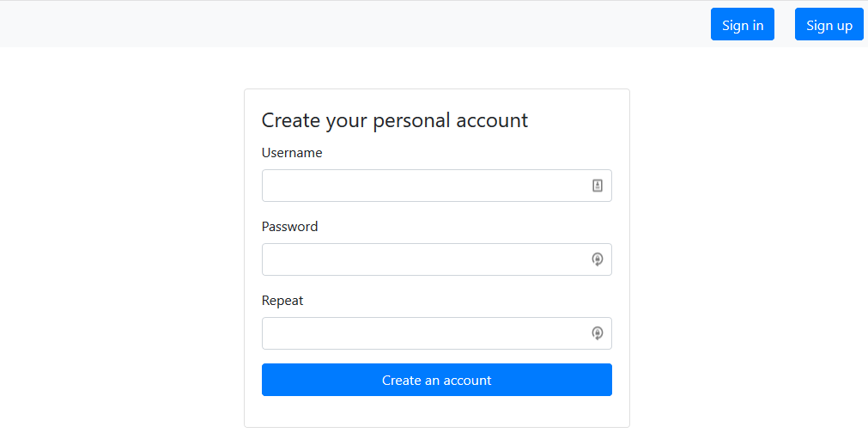Click white page background left of the form card
Viewport: 868px width, 433px height.
click(x=120, y=258)
